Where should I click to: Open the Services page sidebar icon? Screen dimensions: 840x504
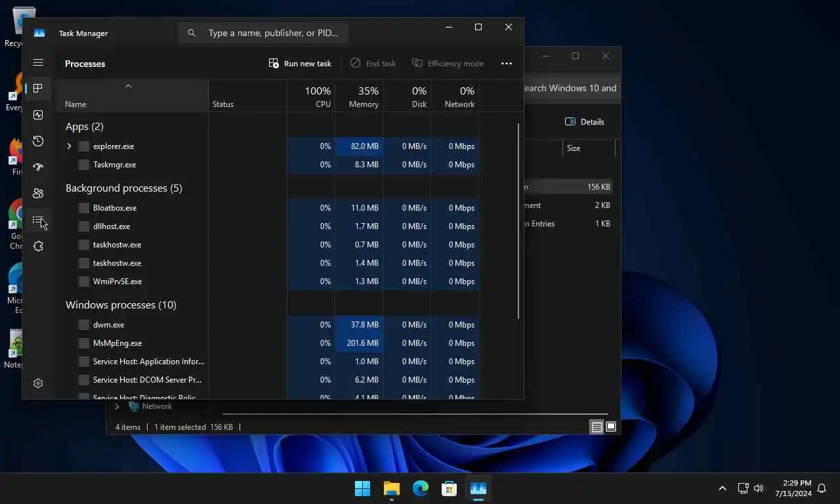tap(38, 246)
